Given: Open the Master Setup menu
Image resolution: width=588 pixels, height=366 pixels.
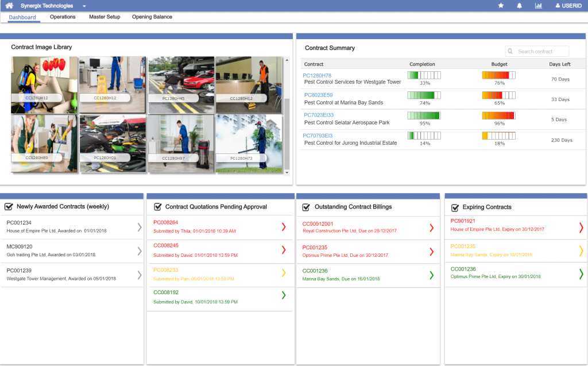Looking at the screenshot, I should tap(105, 17).
